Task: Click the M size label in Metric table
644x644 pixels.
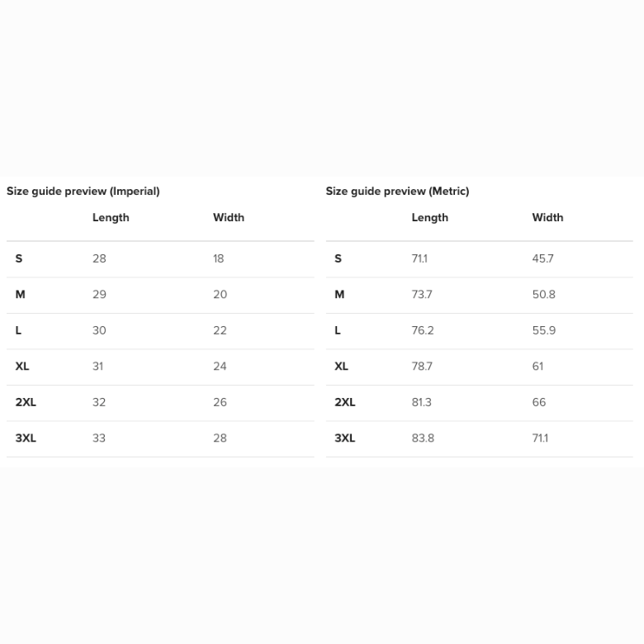Action: coord(339,294)
